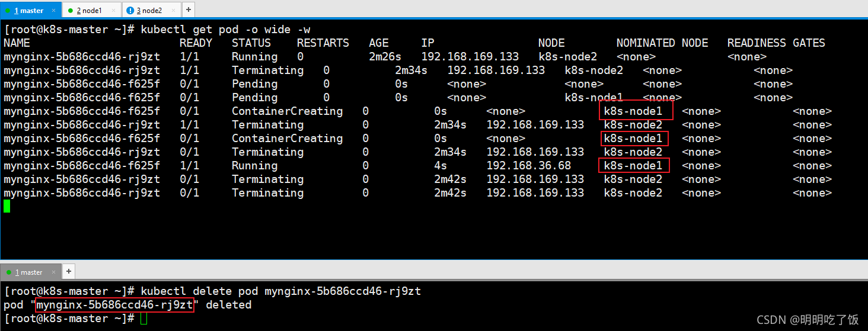This screenshot has height=331, width=868.
Task: Click green status dot on bottom master tab
Action: pyautogui.click(x=8, y=272)
